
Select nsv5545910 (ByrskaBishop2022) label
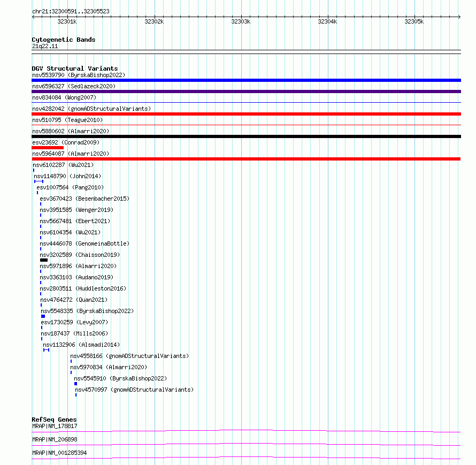click(x=120, y=378)
